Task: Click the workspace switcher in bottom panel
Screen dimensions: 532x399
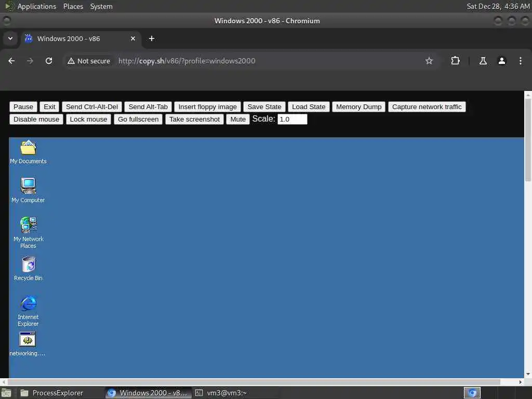Action: tap(472, 393)
